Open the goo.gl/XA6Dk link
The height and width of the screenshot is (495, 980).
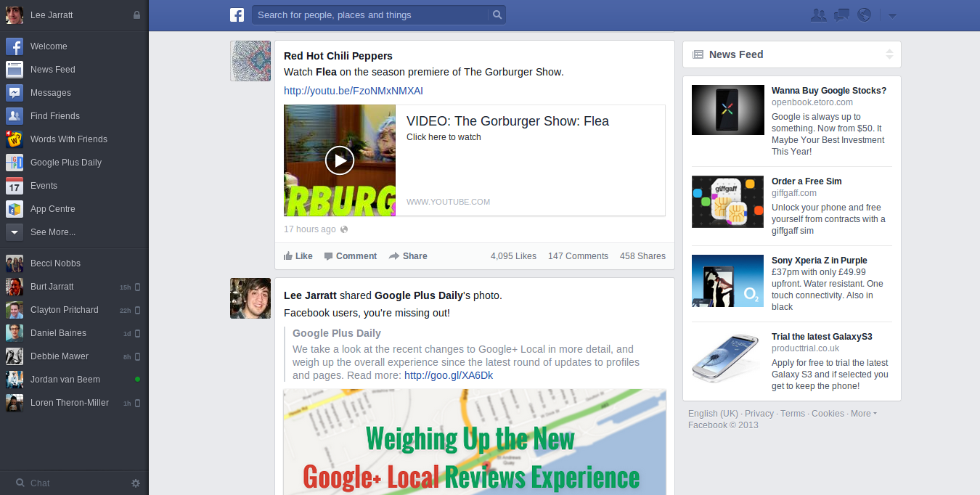(x=449, y=375)
